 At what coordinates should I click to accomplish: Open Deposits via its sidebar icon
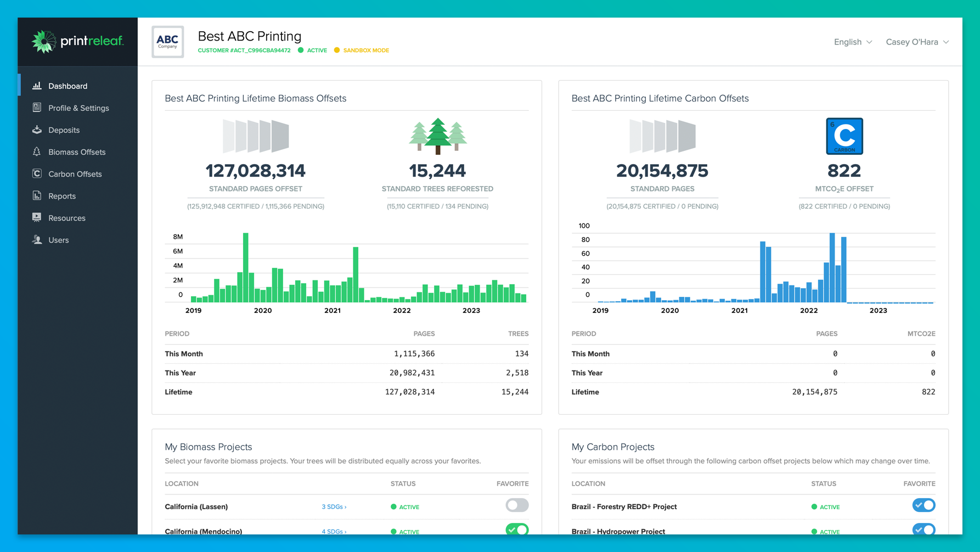[37, 129]
